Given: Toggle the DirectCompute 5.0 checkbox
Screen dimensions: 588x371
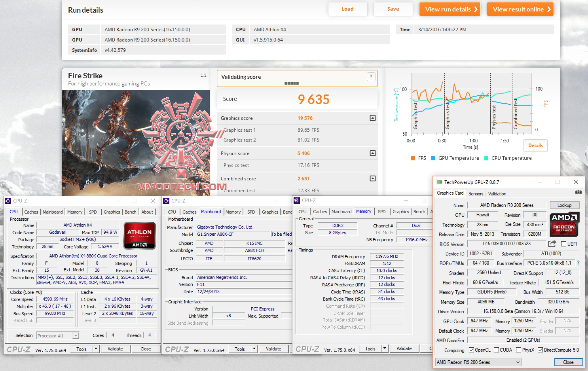Looking at the screenshot, I should [x=540, y=350].
